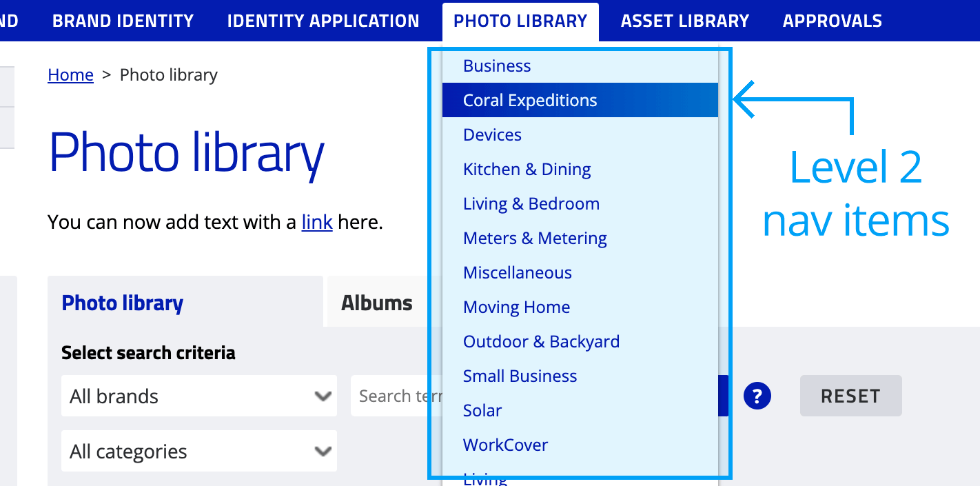Choose Kitchen & Dining category
The height and width of the screenshot is (486, 980).
527,169
